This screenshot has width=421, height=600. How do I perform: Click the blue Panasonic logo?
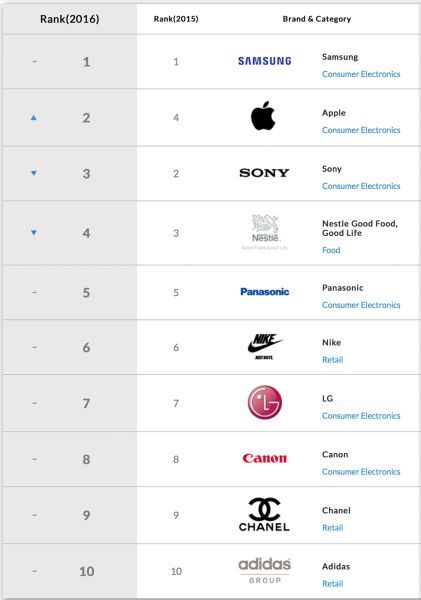click(264, 292)
